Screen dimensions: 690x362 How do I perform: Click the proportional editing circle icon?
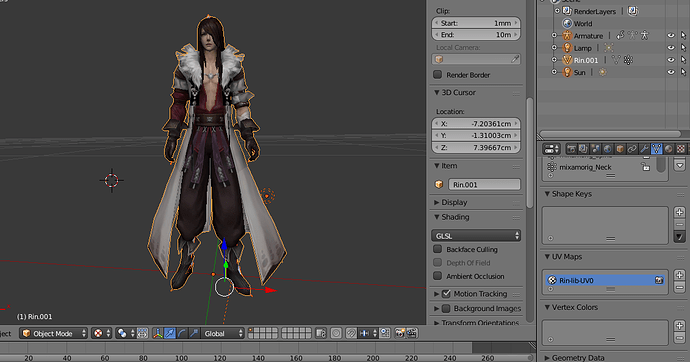coord(336,333)
